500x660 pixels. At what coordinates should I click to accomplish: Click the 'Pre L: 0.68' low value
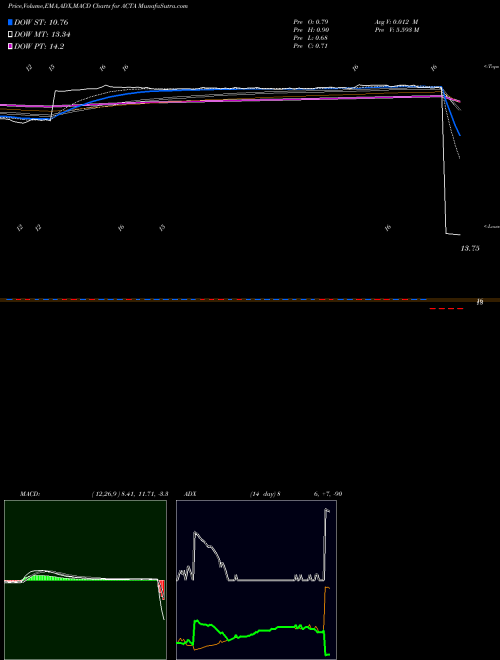311,38
